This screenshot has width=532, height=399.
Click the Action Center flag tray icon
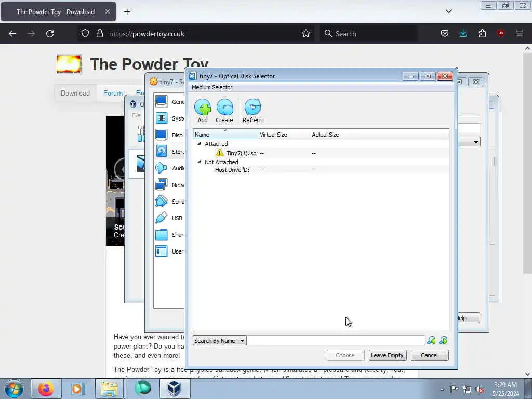[454, 389]
